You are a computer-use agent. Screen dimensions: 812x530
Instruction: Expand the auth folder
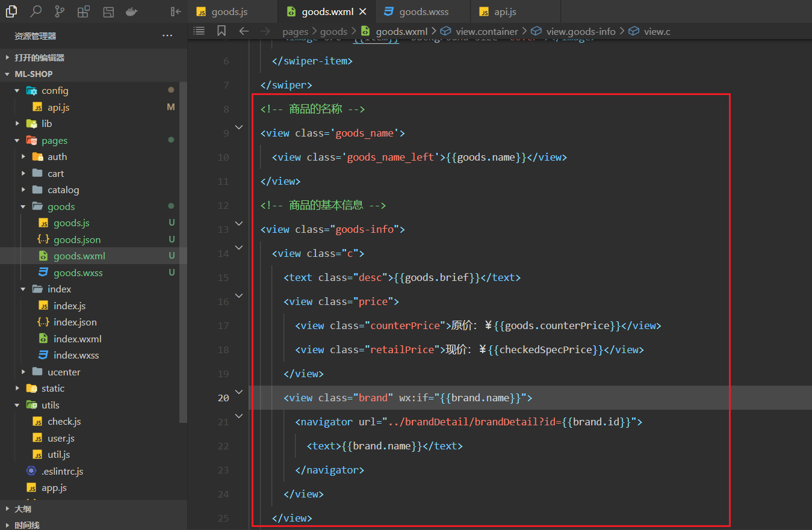pos(23,157)
